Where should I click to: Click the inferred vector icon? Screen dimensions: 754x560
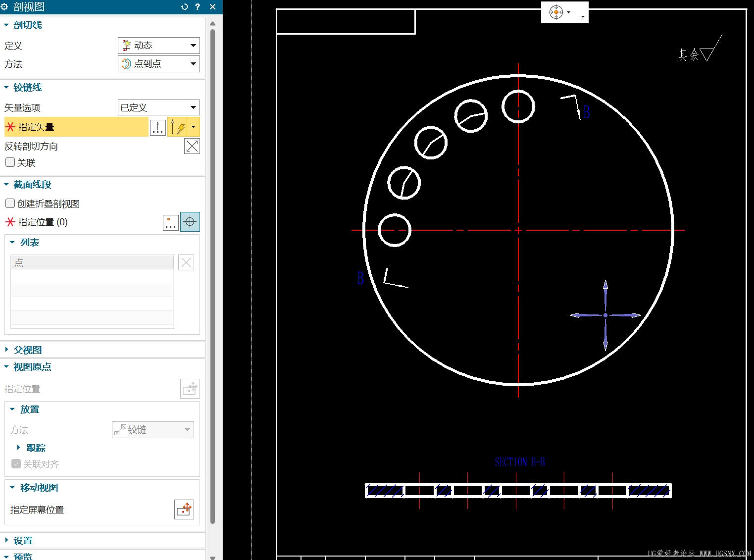178,127
